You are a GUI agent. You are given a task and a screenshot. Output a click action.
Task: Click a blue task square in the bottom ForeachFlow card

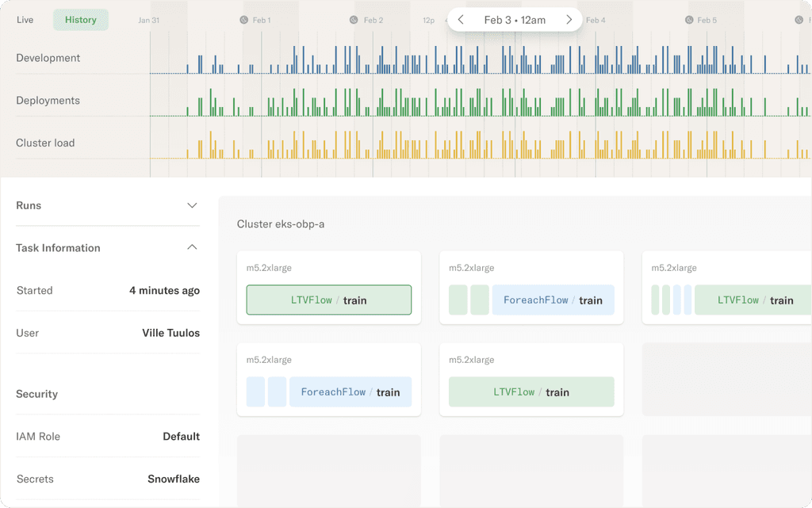tap(255, 392)
